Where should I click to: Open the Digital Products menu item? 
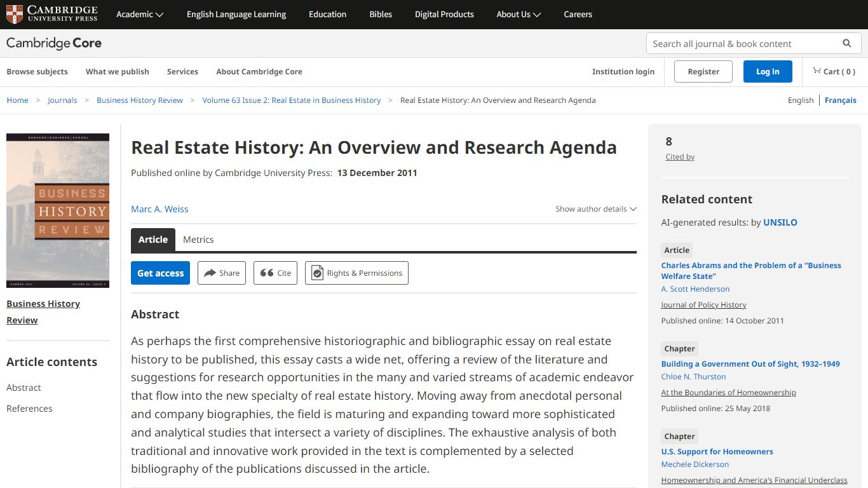tap(444, 14)
